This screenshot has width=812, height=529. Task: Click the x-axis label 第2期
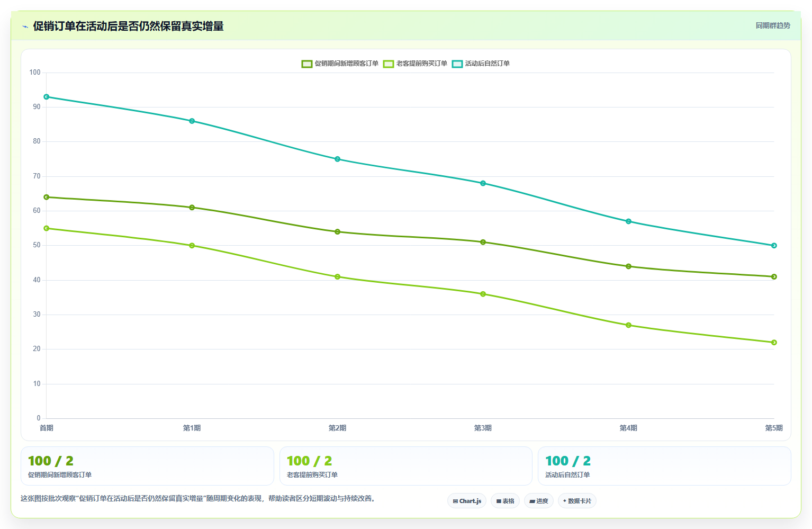(x=338, y=428)
